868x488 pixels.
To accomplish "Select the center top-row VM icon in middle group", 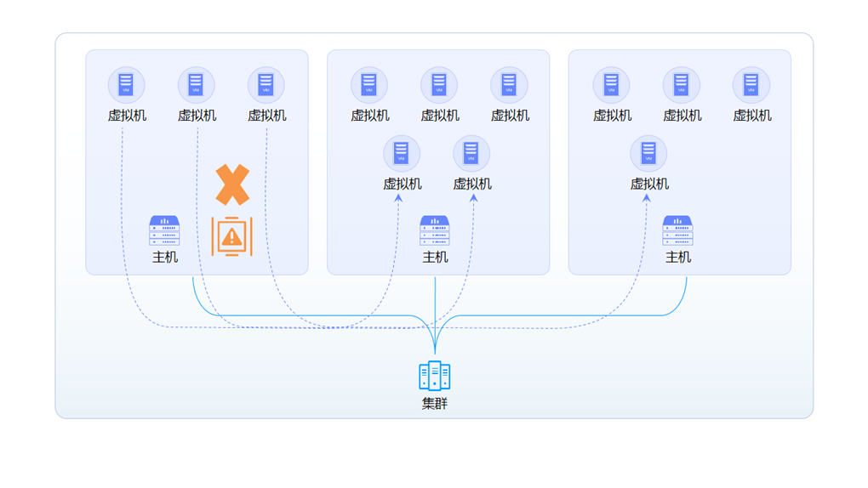I will (439, 85).
